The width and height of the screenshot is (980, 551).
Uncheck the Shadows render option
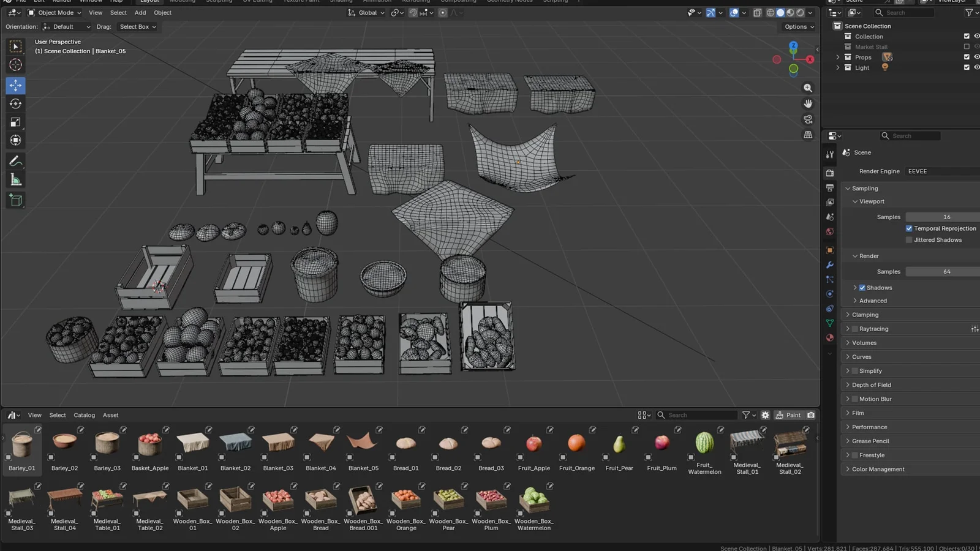[x=863, y=287]
